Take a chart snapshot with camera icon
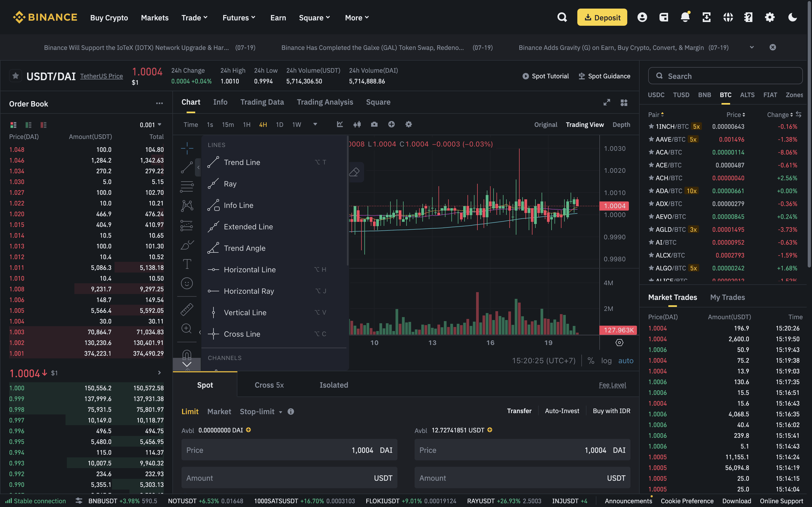The width and height of the screenshot is (812, 507). (x=374, y=124)
